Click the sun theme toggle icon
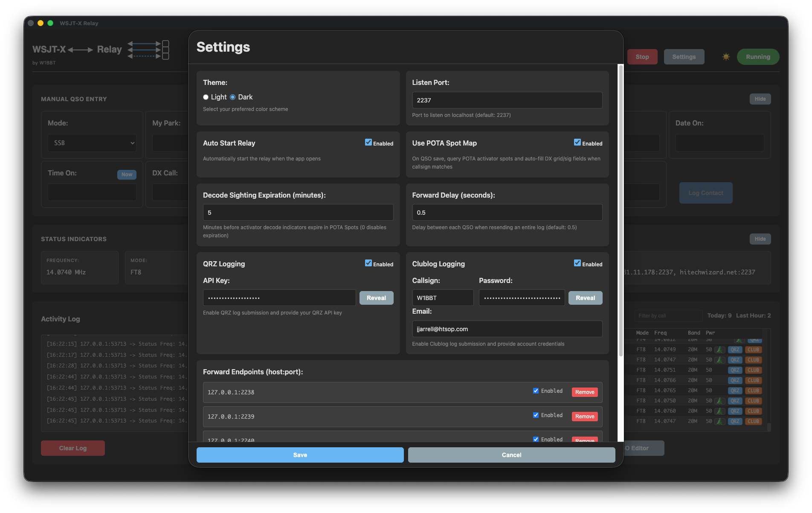Screen dimensions: 812x513 point(726,57)
